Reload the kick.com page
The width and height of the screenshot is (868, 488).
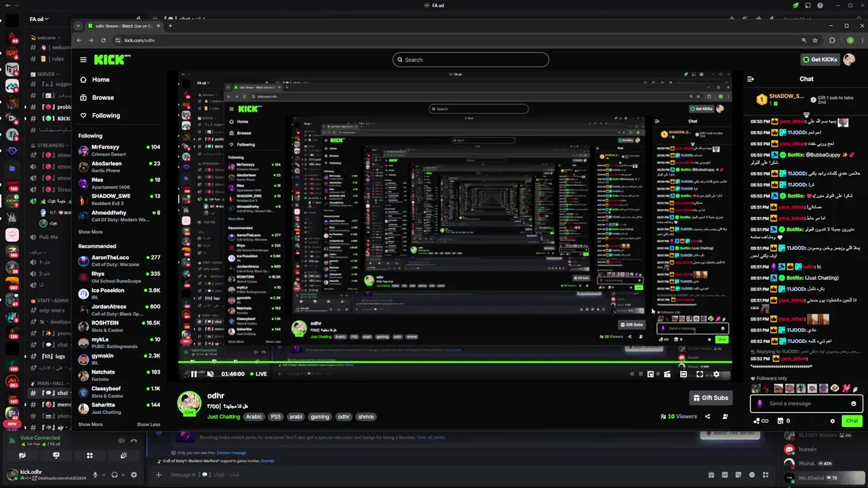(x=104, y=40)
